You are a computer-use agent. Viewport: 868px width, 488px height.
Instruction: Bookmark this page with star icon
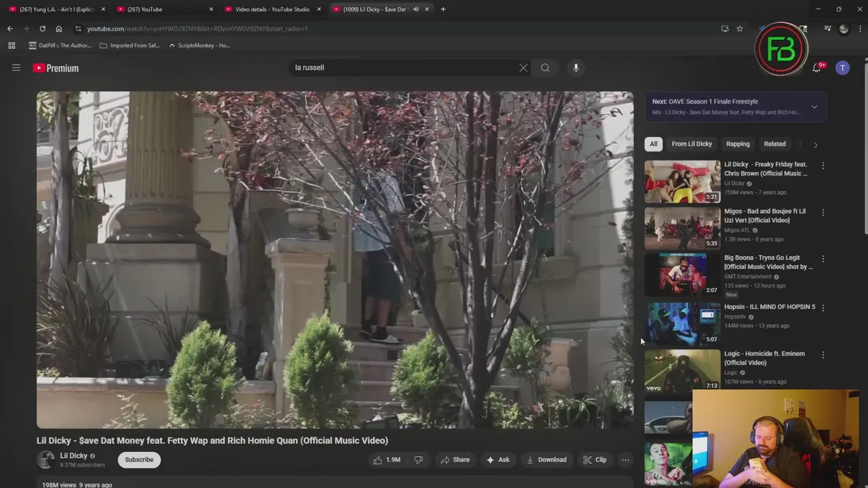coord(739,28)
